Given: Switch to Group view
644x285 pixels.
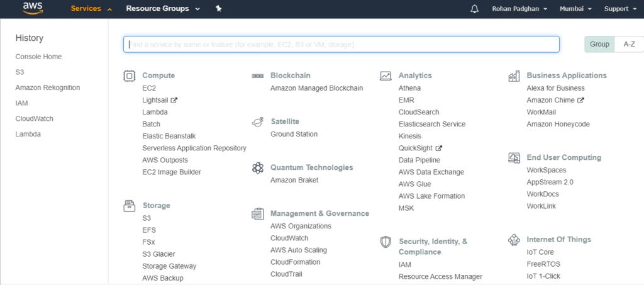Looking at the screenshot, I should pos(599,44).
